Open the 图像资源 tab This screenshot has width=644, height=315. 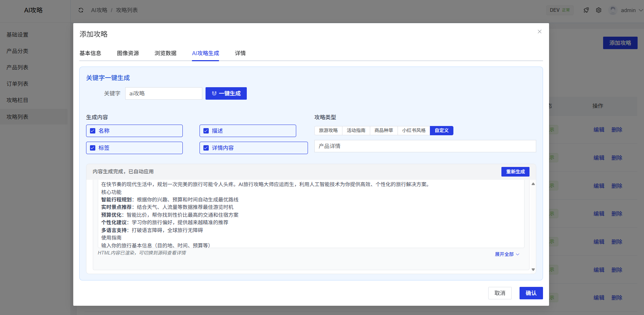(128, 53)
